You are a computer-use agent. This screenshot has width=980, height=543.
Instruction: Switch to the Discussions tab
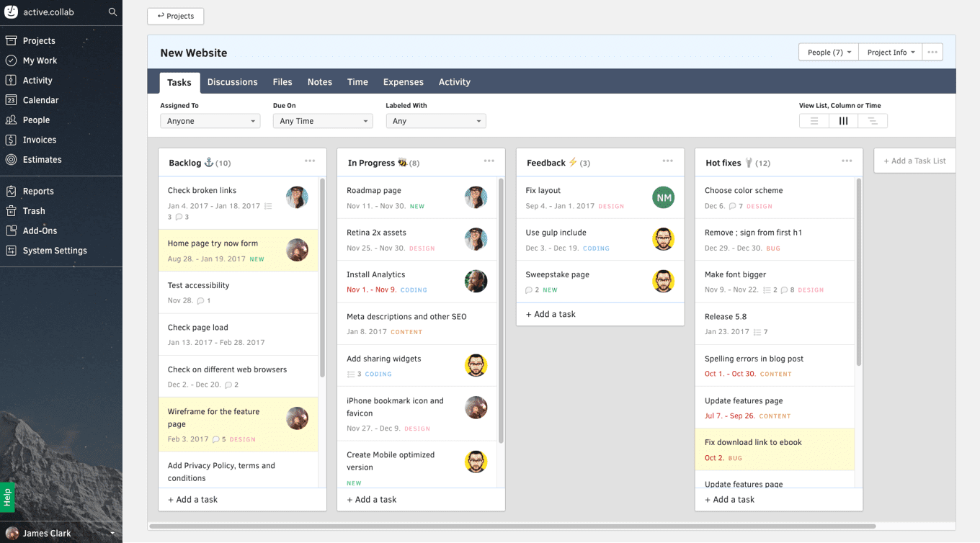tap(232, 82)
